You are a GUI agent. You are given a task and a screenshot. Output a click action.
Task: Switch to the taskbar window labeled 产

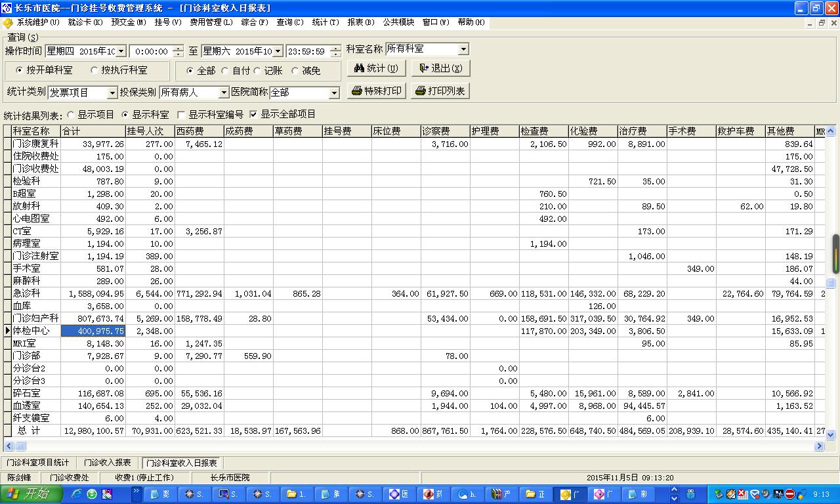501,494
